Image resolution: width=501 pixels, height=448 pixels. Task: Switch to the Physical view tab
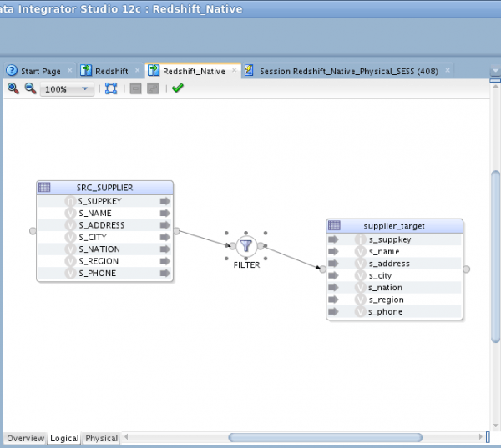pyautogui.click(x=102, y=438)
